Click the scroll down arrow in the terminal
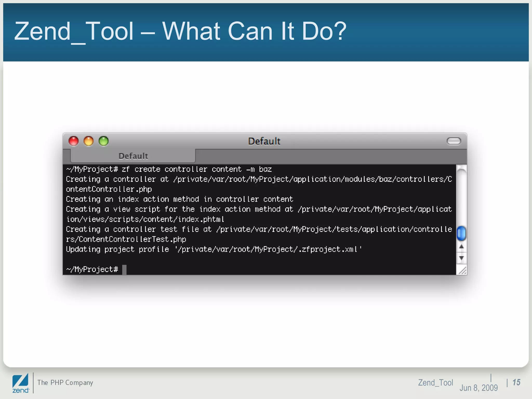The height and width of the screenshot is (399, 532). coord(461,258)
